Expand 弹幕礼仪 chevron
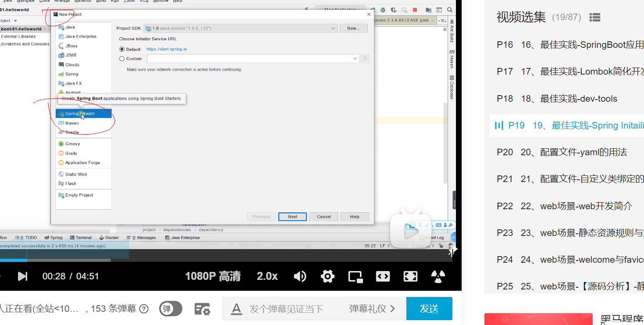The image size is (644, 325). tap(392, 309)
